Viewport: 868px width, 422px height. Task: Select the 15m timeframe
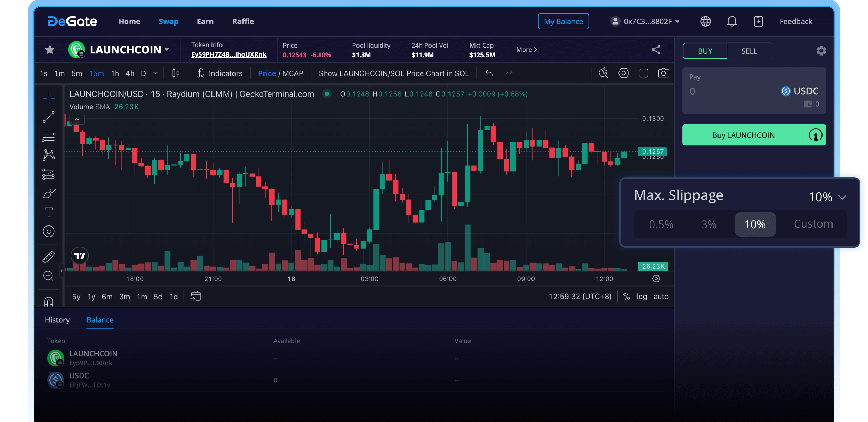[x=96, y=73]
